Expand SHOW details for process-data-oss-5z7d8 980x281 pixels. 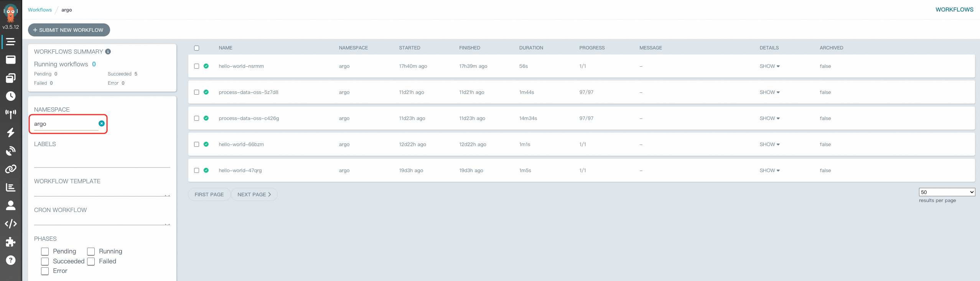(769, 92)
